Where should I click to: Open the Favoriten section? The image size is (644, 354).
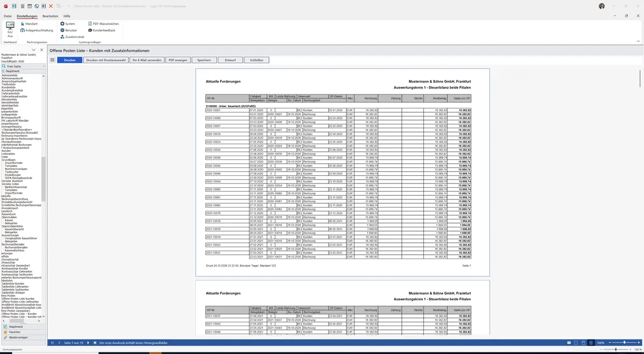tap(23, 332)
